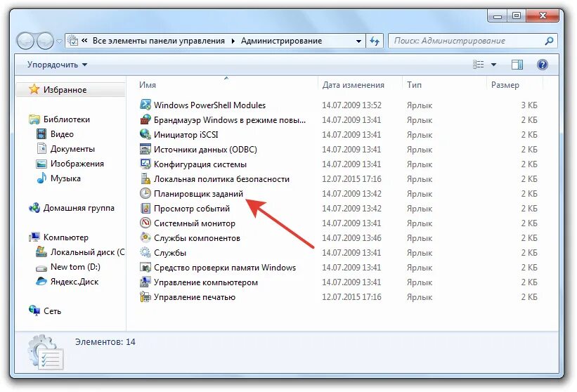The image size is (577, 392).
Task: Select Локальный диск (C in sidebar
Action: 88,252
